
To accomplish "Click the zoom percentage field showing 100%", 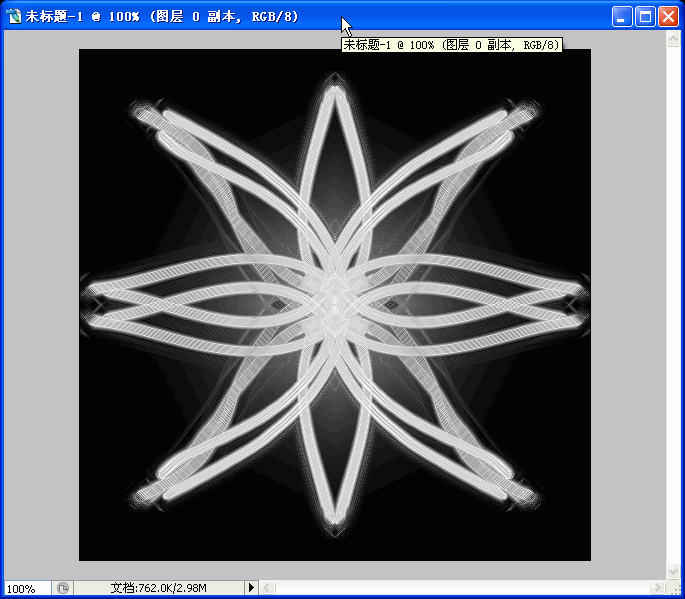I will tap(27, 588).
